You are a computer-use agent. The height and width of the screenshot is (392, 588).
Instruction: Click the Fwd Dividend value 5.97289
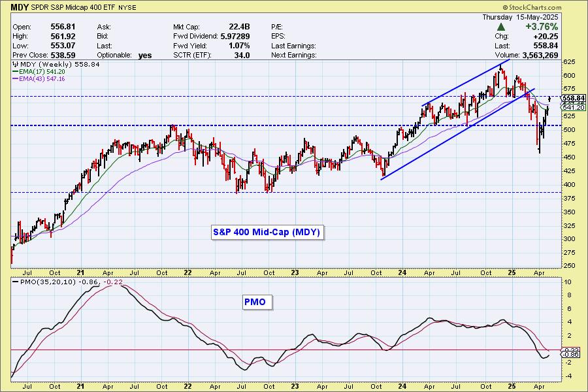click(x=235, y=37)
